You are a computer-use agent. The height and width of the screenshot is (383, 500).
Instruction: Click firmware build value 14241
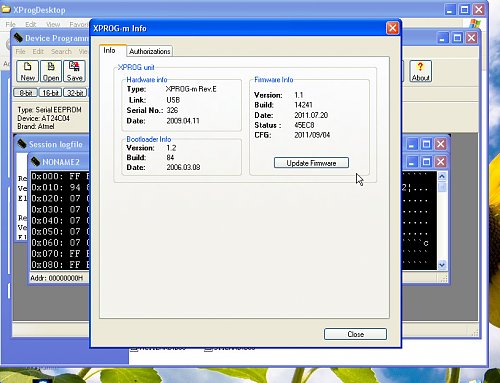[x=303, y=105]
